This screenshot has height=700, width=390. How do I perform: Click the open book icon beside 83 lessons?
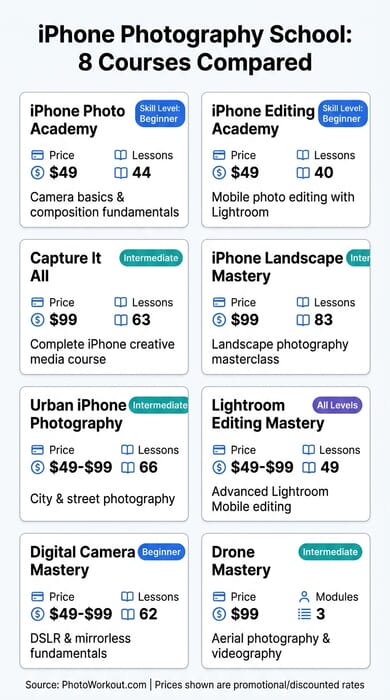point(303,320)
